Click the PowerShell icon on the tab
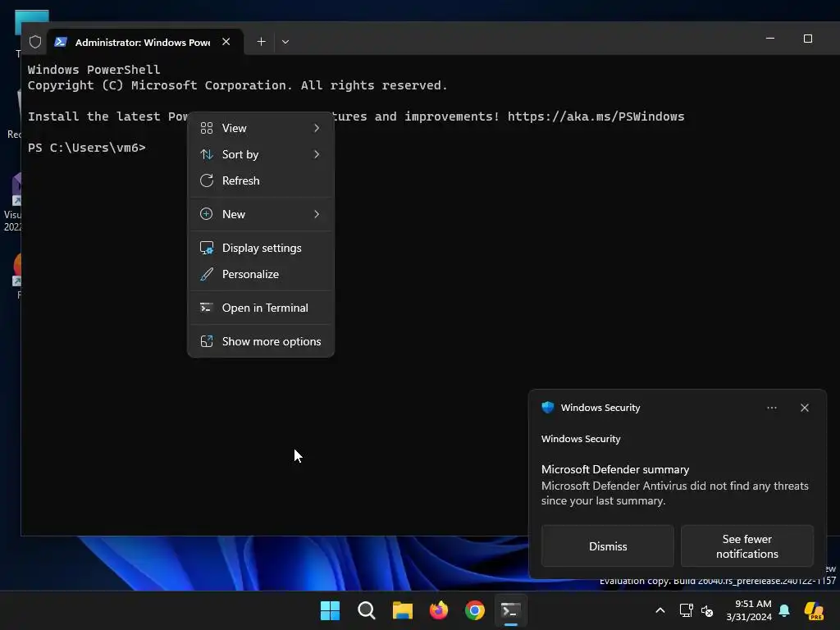 click(x=61, y=42)
